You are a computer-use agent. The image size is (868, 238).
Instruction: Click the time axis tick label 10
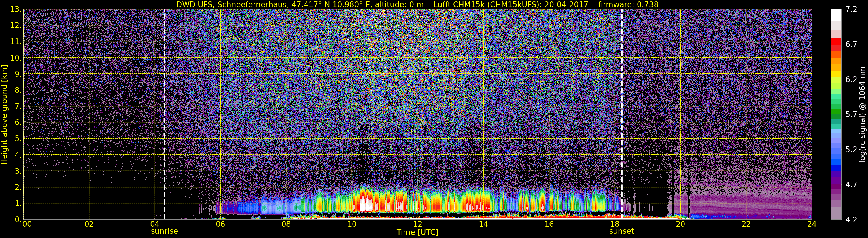352,224
